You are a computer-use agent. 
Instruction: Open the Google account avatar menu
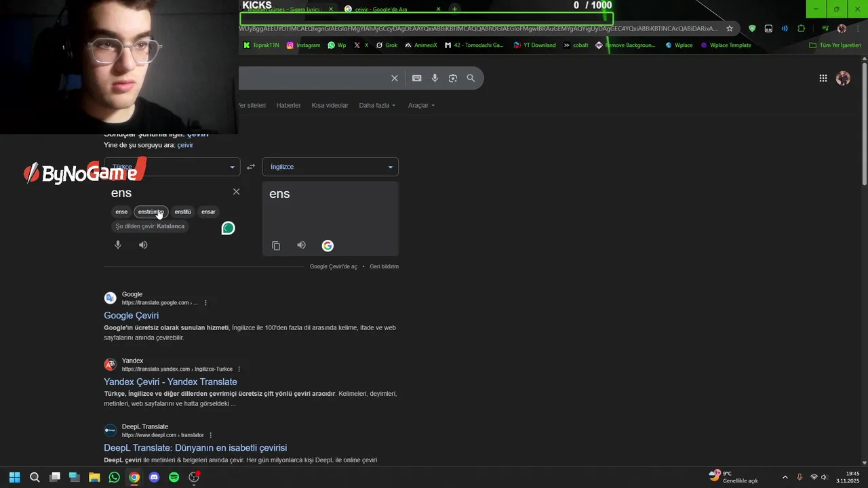843,78
